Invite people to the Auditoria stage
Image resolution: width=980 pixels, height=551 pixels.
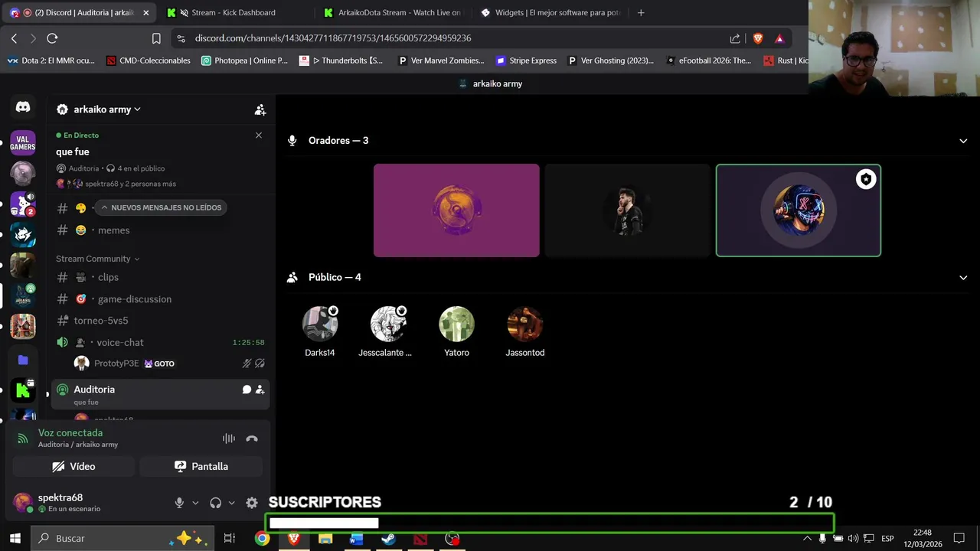[260, 390]
